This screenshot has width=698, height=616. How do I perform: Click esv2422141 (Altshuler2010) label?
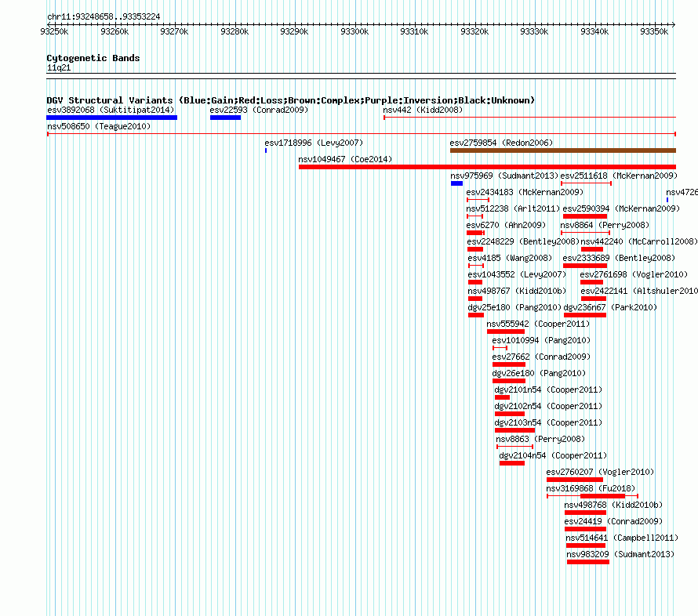coord(639,291)
